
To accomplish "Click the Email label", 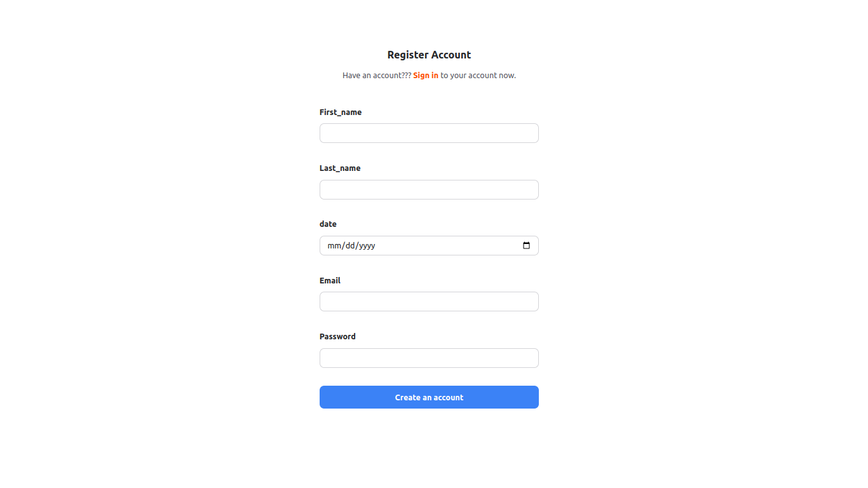I will 330,281.
